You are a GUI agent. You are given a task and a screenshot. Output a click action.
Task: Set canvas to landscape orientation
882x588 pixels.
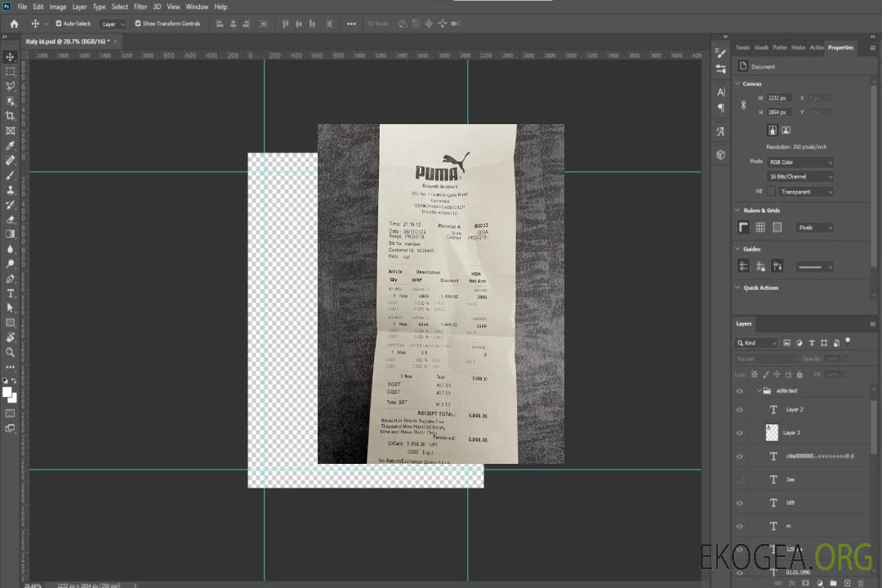[x=786, y=131]
